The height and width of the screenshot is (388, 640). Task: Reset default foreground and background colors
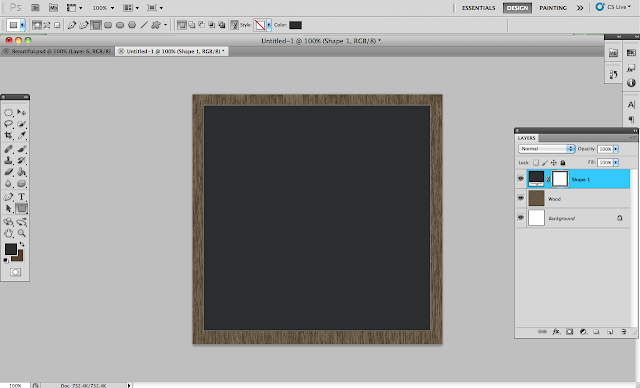(x=6, y=260)
